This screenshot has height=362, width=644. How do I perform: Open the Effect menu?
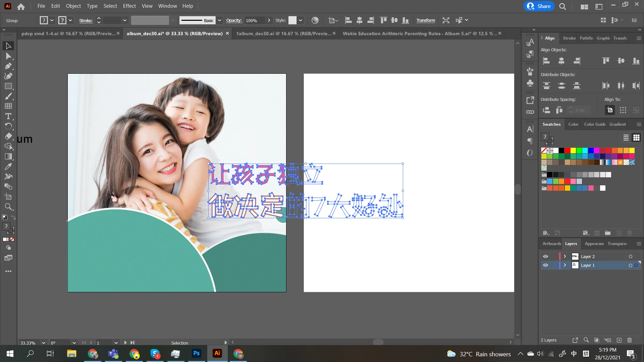click(x=129, y=6)
